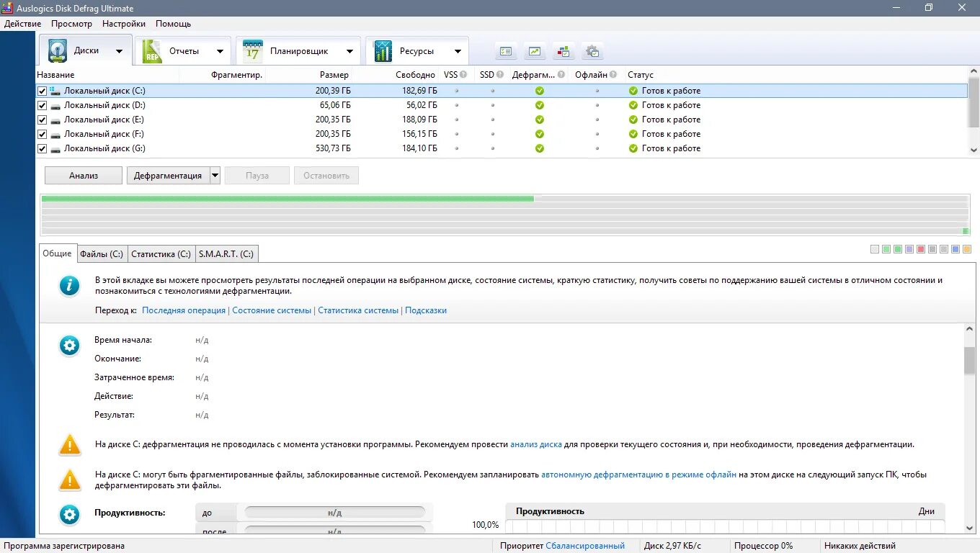
Task: Open the Диски dropdown arrow
Action: (119, 52)
